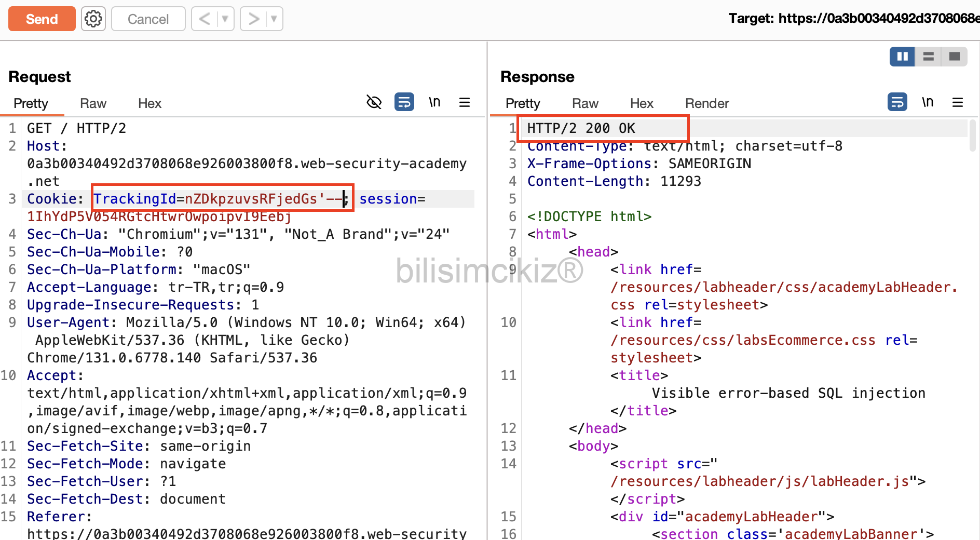Open the Response Render tab
Viewport: 980px width, 540px height.
[x=706, y=104]
